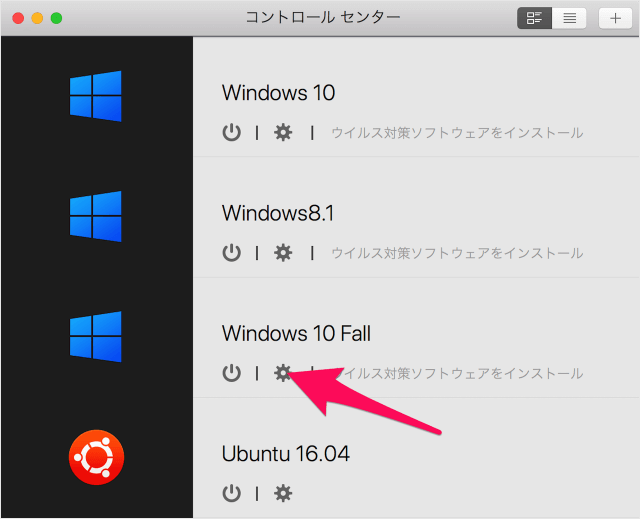Start Ubuntu 16.04 with power icon
This screenshot has width=640, height=519.
click(x=231, y=493)
